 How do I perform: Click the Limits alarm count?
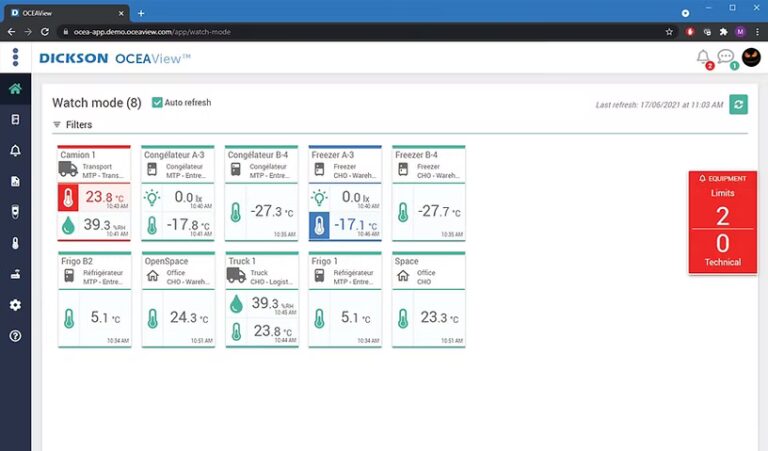[x=722, y=215]
